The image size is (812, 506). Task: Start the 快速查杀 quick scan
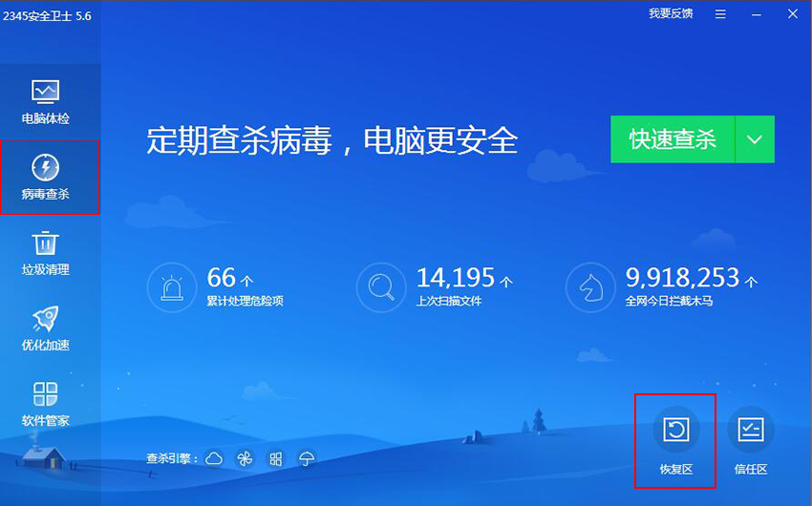point(673,139)
